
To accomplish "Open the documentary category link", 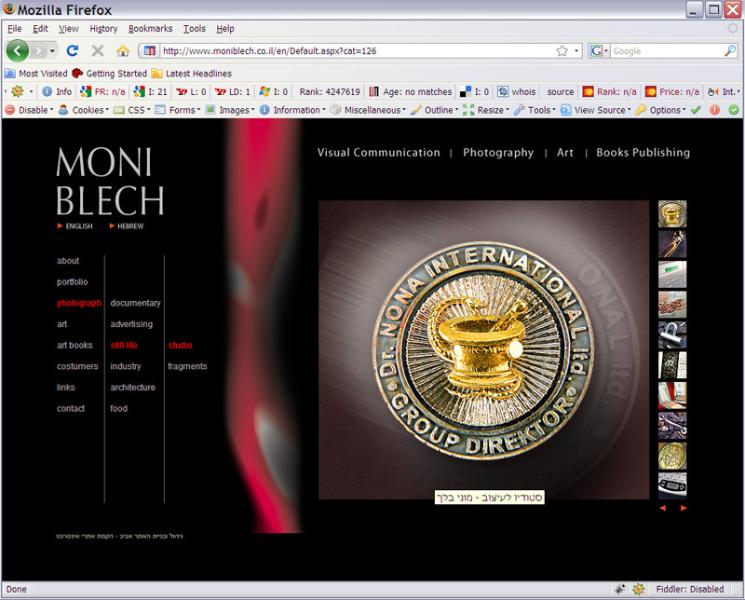I will pyautogui.click(x=135, y=303).
